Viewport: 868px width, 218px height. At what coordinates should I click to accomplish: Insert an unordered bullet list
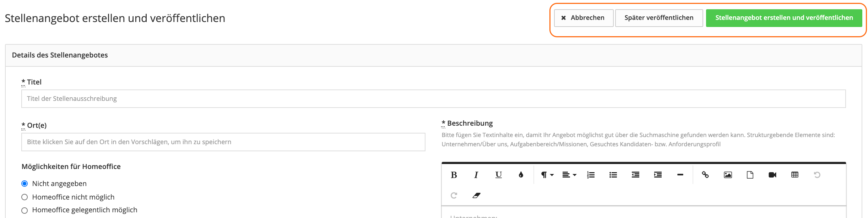[x=613, y=175]
